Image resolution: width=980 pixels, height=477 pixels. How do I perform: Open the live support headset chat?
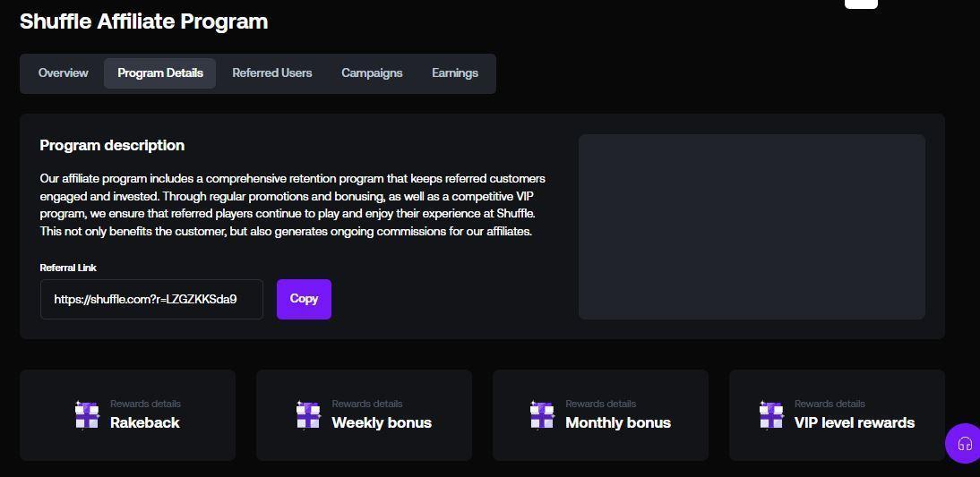point(964,443)
